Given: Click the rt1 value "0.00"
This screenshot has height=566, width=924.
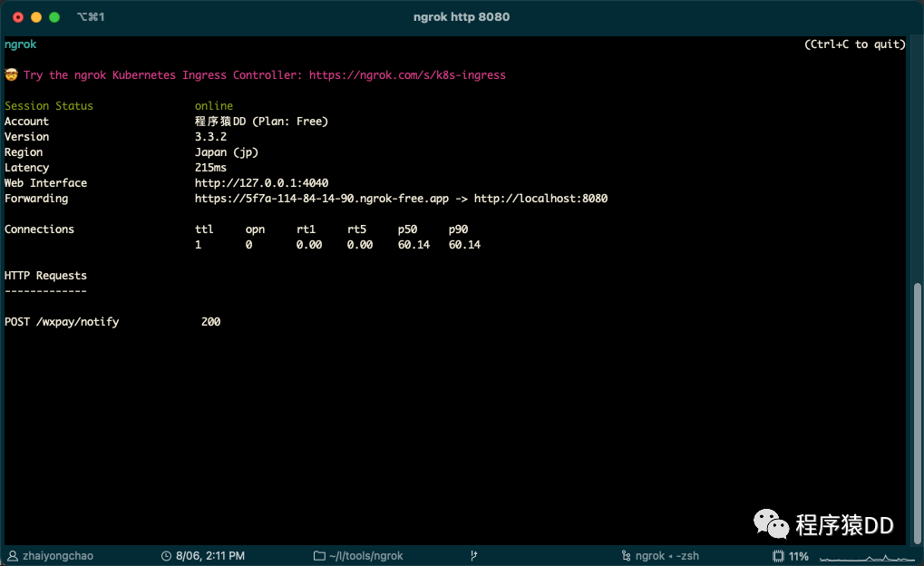Looking at the screenshot, I should (309, 244).
